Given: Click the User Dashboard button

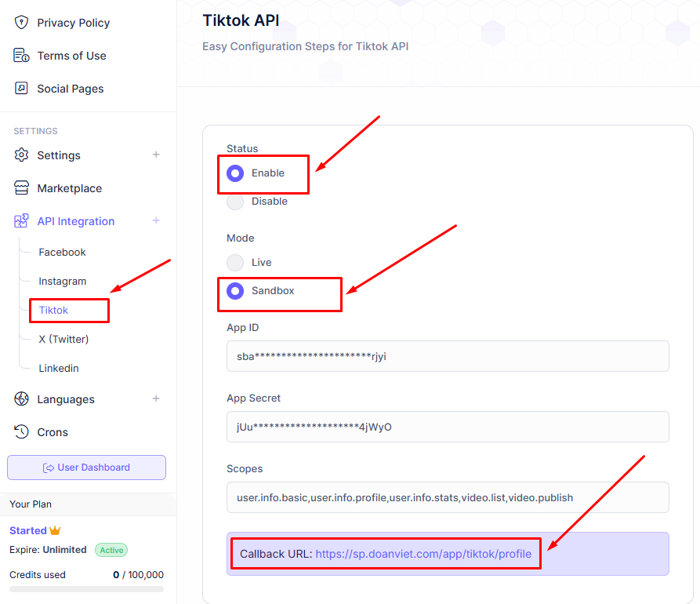Looking at the screenshot, I should click(x=86, y=468).
